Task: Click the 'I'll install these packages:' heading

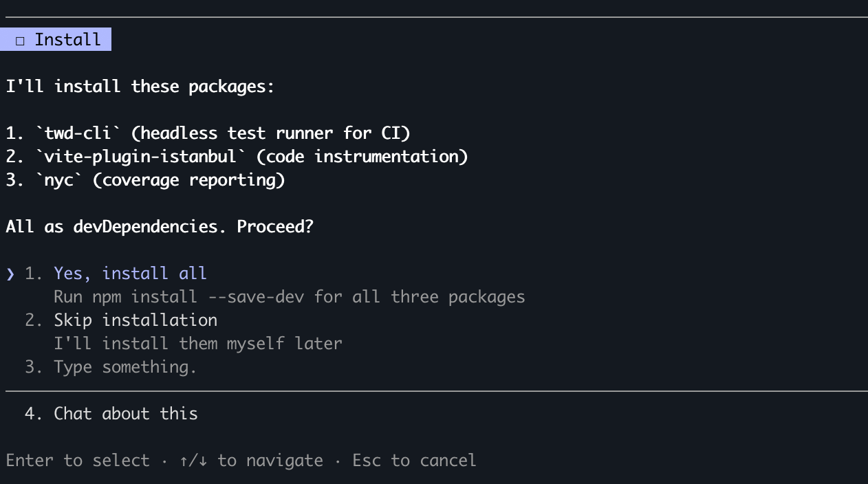Action: coord(140,86)
